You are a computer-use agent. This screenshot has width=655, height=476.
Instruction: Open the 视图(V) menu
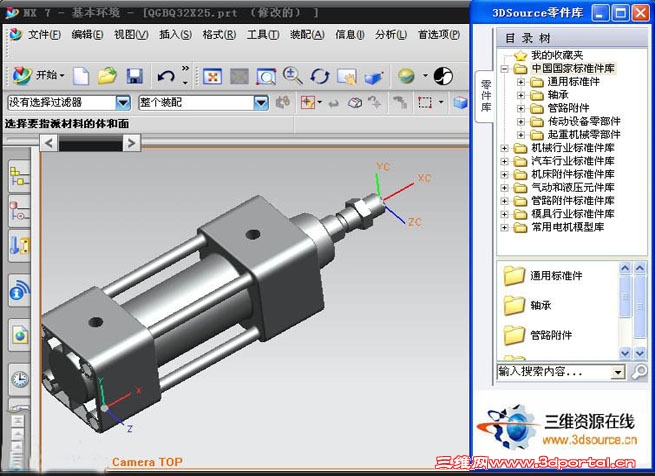point(131,35)
